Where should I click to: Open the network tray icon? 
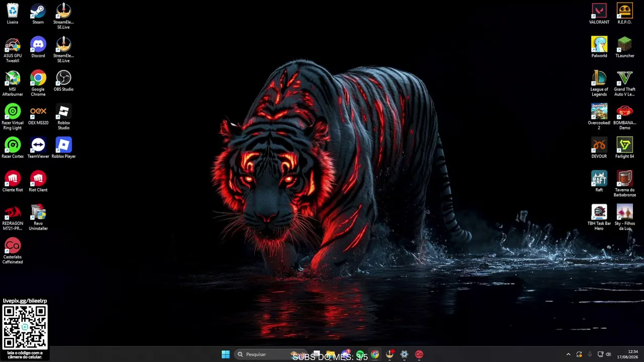pyautogui.click(x=600, y=354)
